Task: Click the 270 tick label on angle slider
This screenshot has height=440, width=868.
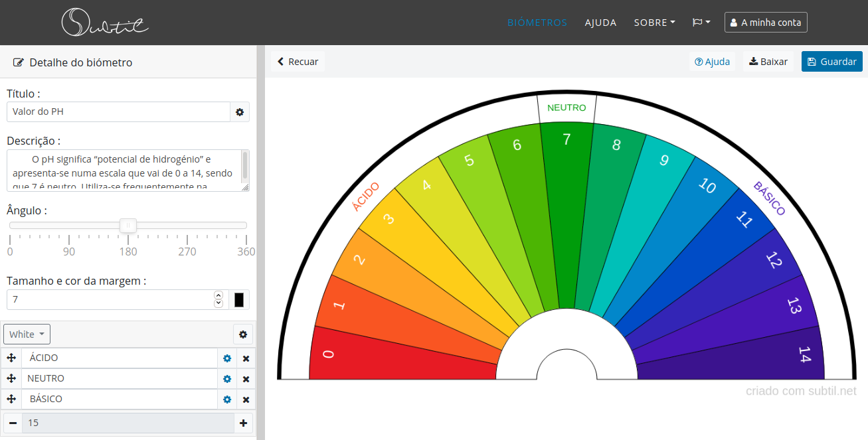Action: (187, 252)
